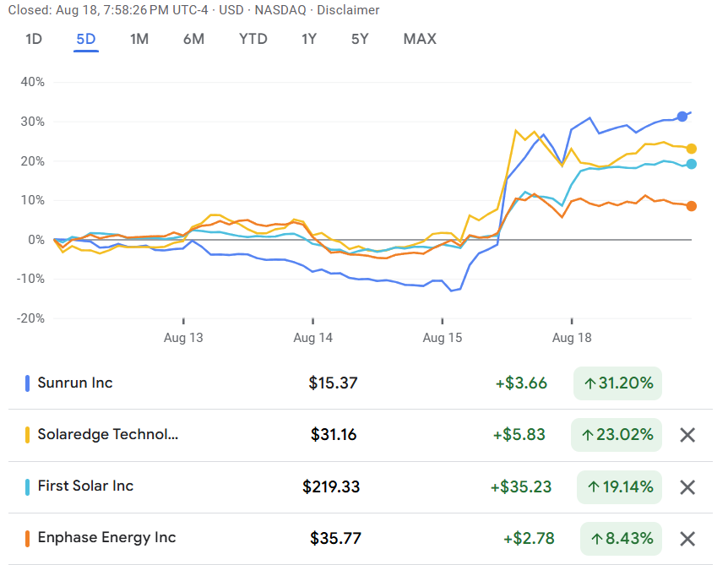Click the Enphase price $35.77

pos(335,539)
